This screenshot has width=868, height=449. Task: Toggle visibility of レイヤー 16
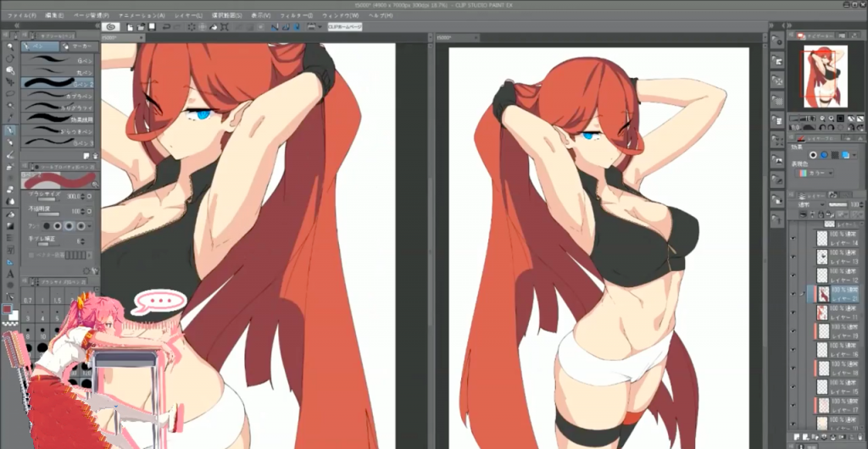(x=793, y=350)
